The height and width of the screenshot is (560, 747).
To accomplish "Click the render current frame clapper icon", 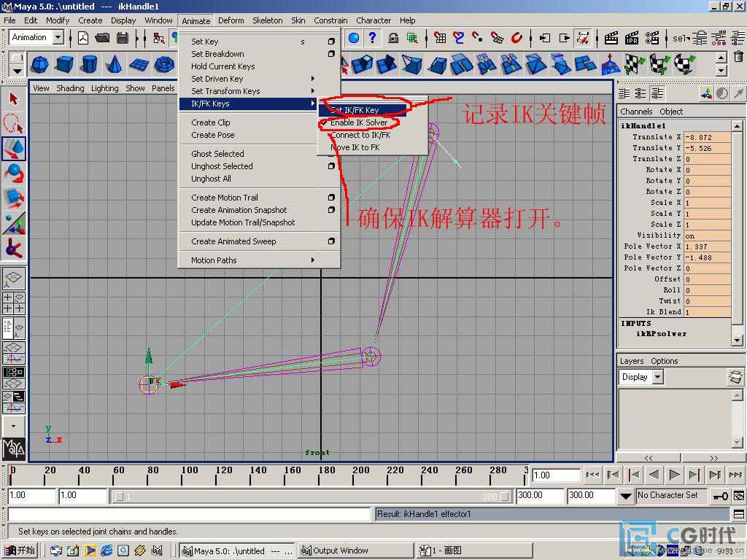I will click(611, 38).
